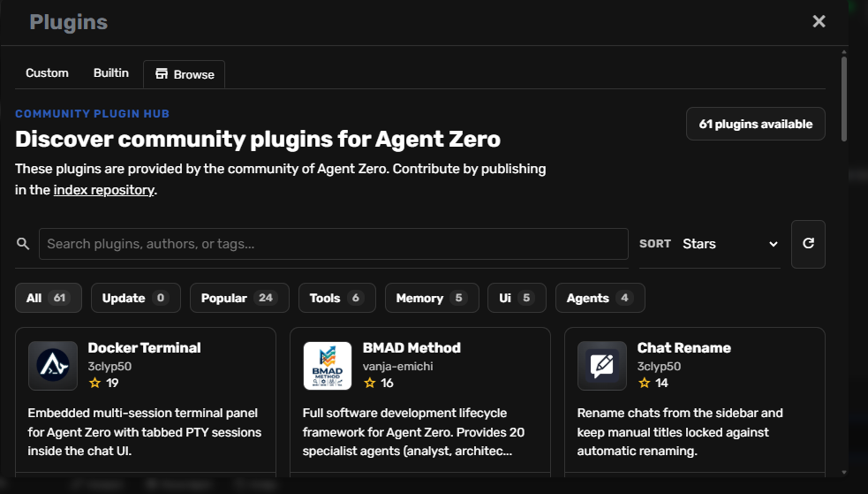The height and width of the screenshot is (494, 868).
Task: Filter plugins by the Agents chip
Action: tap(600, 298)
